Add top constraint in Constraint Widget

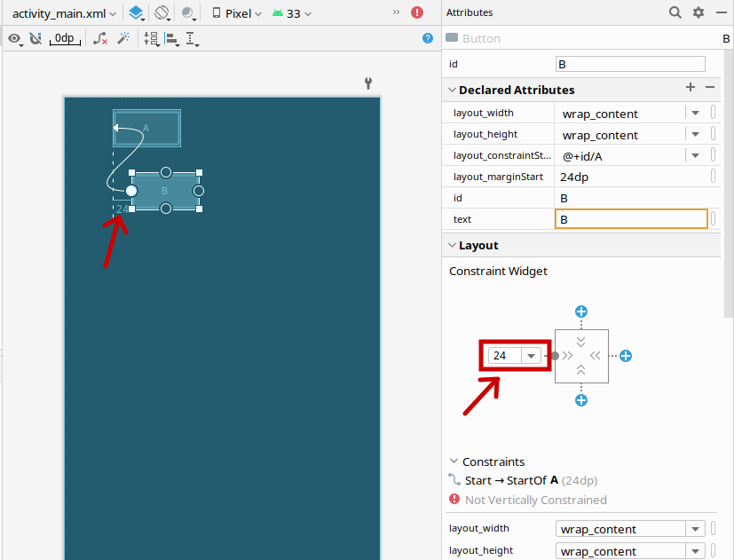(x=581, y=312)
